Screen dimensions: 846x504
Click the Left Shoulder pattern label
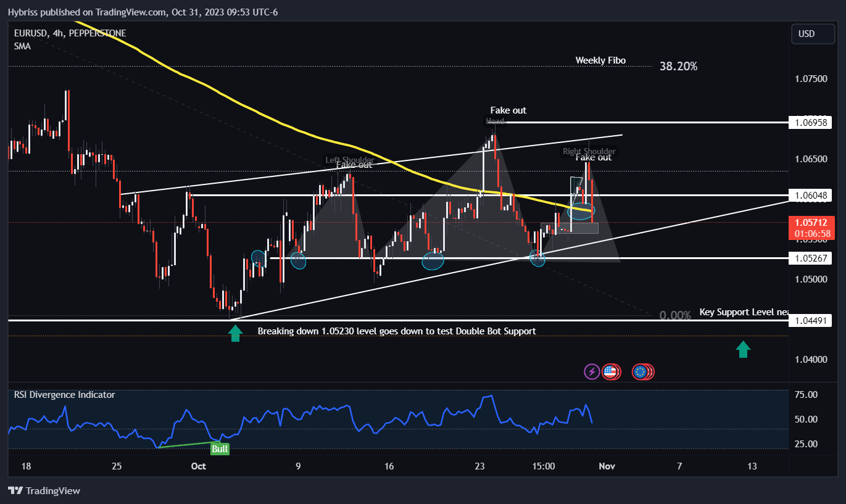[x=350, y=160]
